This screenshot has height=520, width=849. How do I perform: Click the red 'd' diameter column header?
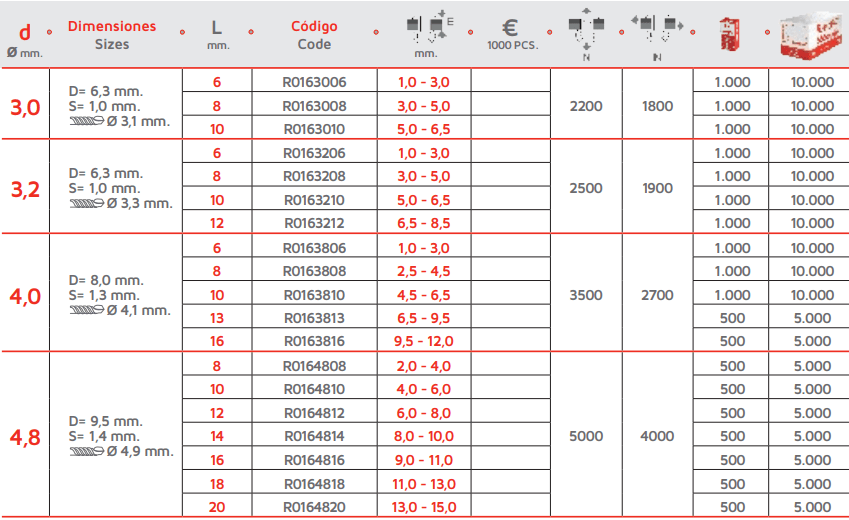coord(25,33)
